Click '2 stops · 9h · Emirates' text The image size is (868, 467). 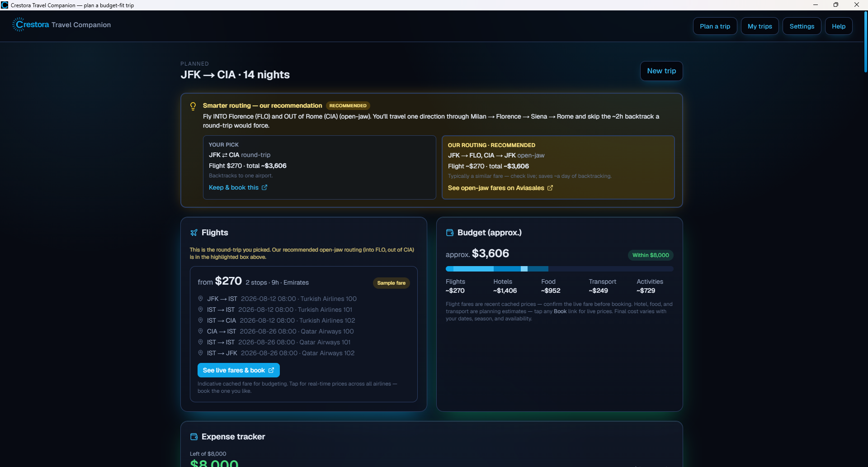point(277,282)
